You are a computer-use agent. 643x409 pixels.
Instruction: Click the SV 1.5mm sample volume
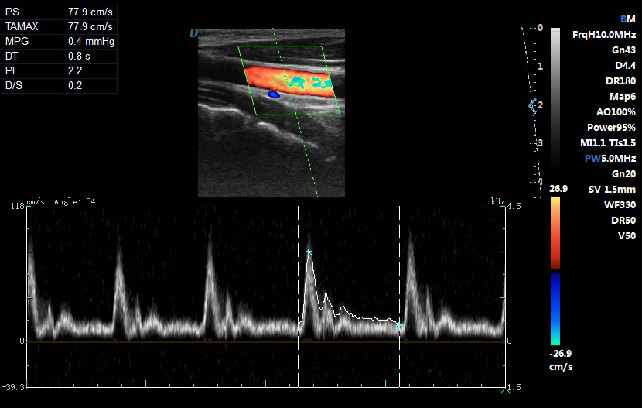[x=612, y=190]
